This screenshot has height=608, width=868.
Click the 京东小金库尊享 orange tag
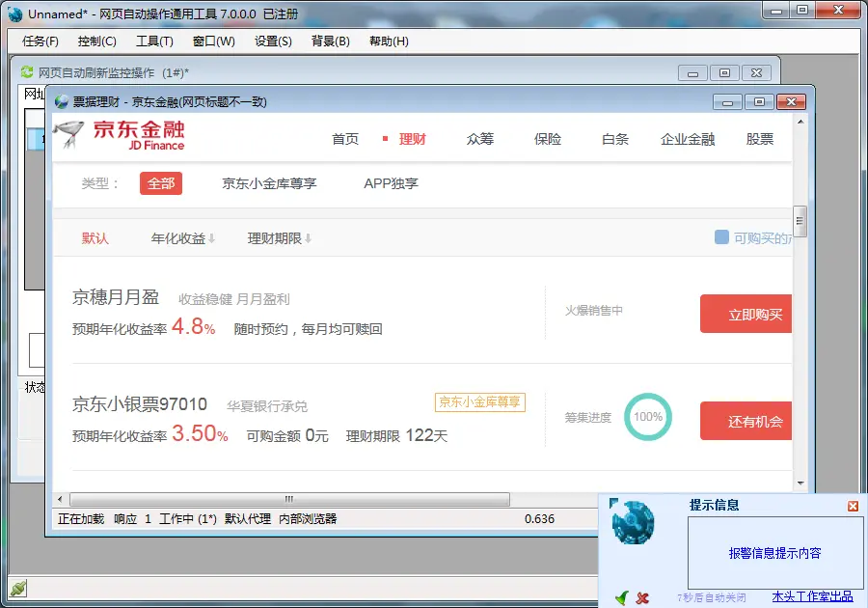coord(480,402)
